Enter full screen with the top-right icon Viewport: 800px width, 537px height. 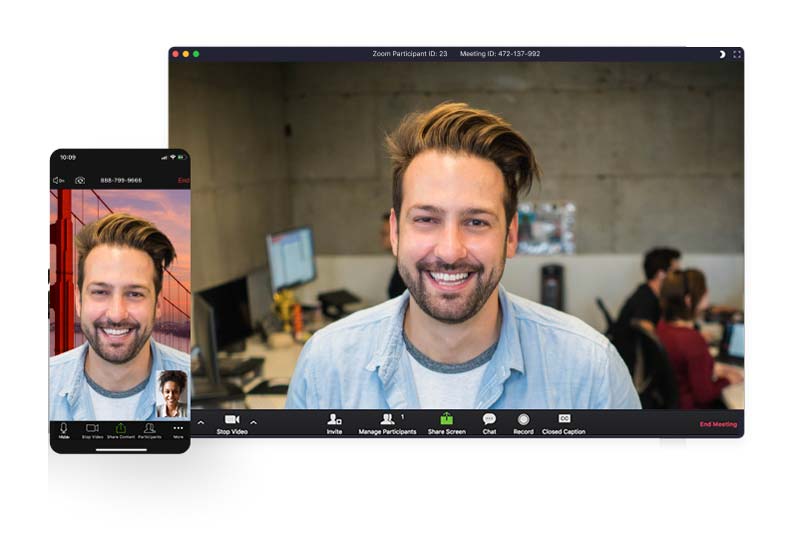point(737,54)
